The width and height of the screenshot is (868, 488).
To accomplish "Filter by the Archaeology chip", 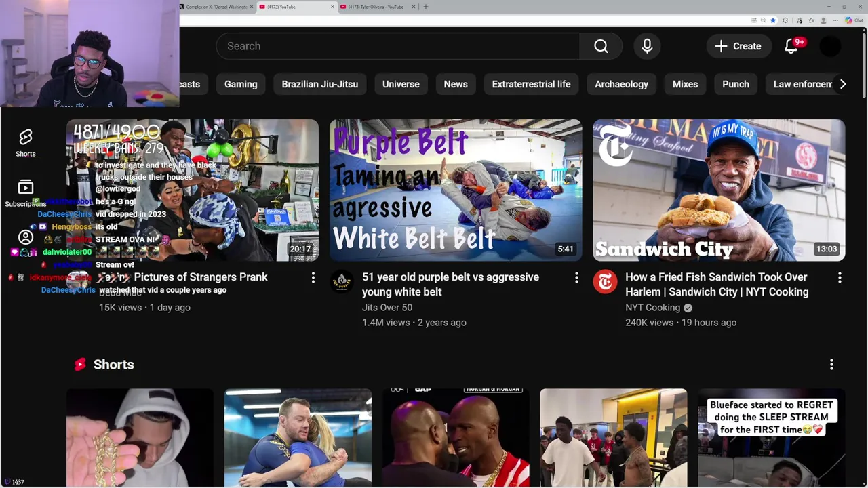I will click(x=621, y=84).
